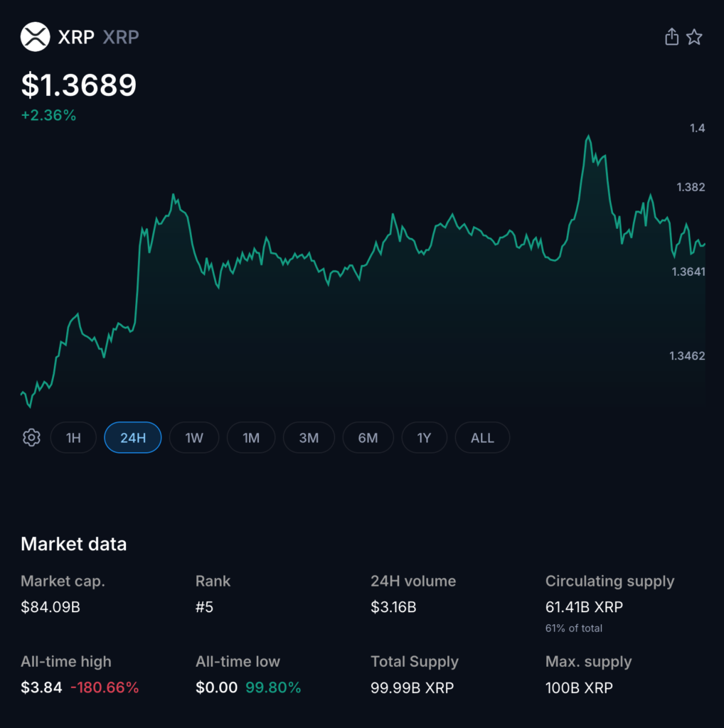Select the 6M range
The image size is (724, 728).
[368, 437]
